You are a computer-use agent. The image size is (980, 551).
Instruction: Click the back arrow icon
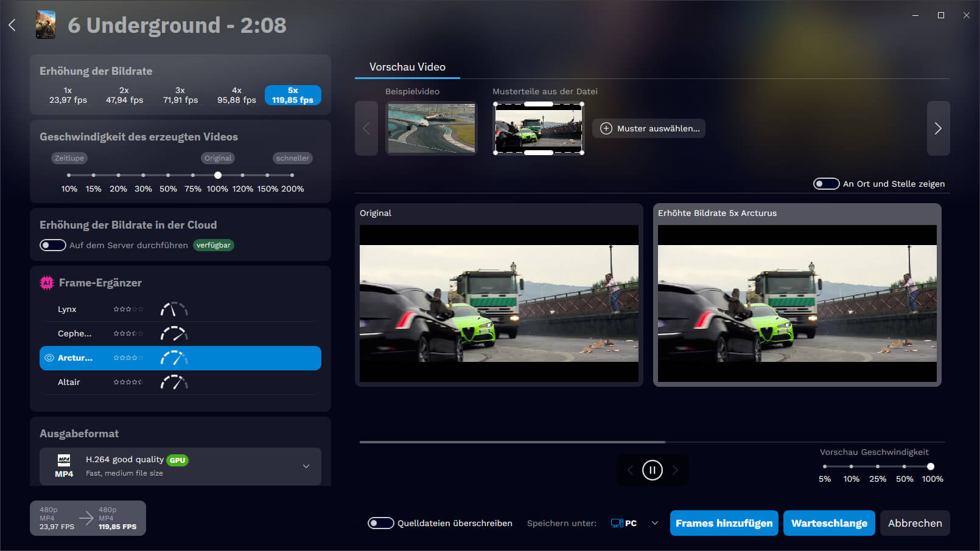(12, 25)
